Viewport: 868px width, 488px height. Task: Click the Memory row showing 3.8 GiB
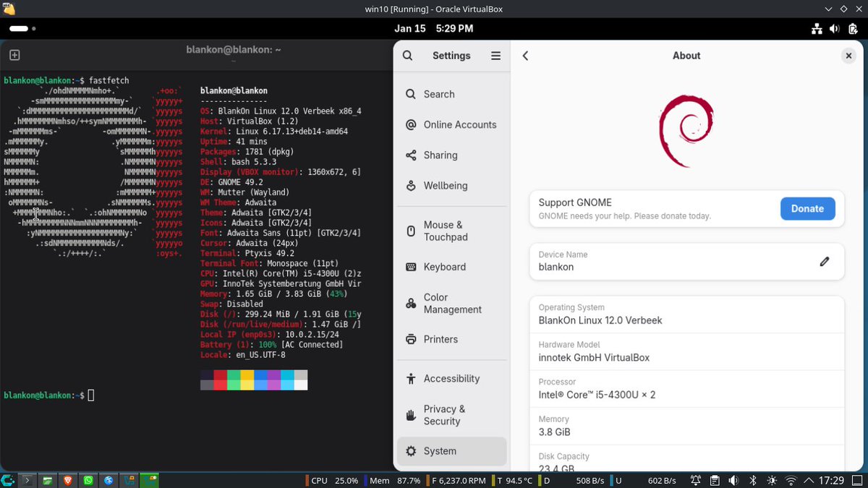click(x=687, y=427)
